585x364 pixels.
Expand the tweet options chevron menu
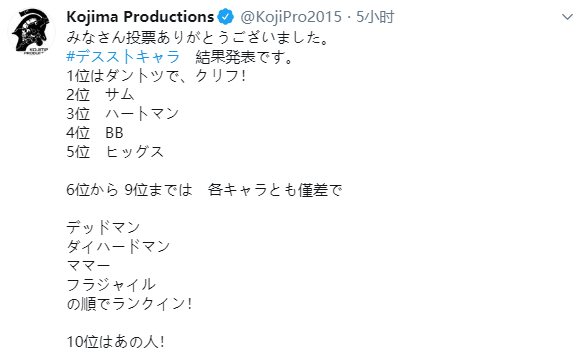tap(567, 17)
